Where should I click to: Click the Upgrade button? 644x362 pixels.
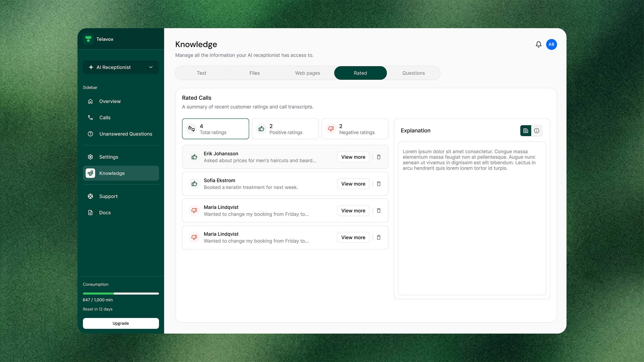click(x=121, y=323)
